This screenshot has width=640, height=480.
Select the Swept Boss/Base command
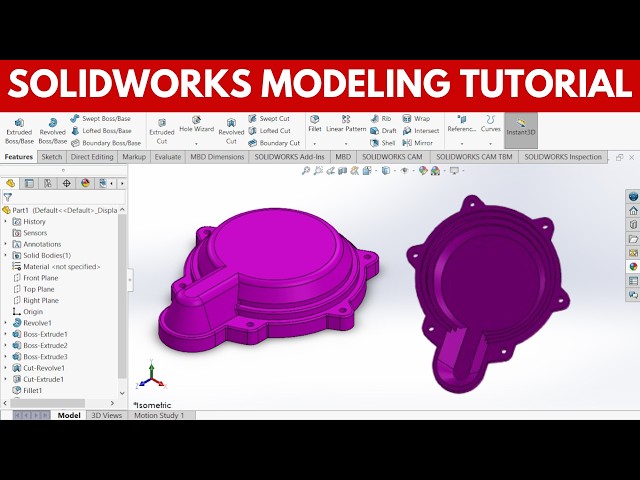tap(101, 118)
